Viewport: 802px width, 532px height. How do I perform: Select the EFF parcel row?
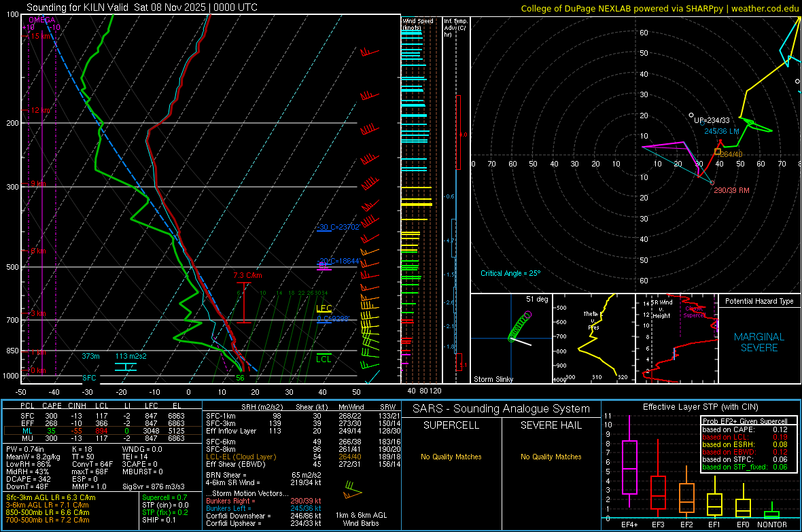click(103, 423)
